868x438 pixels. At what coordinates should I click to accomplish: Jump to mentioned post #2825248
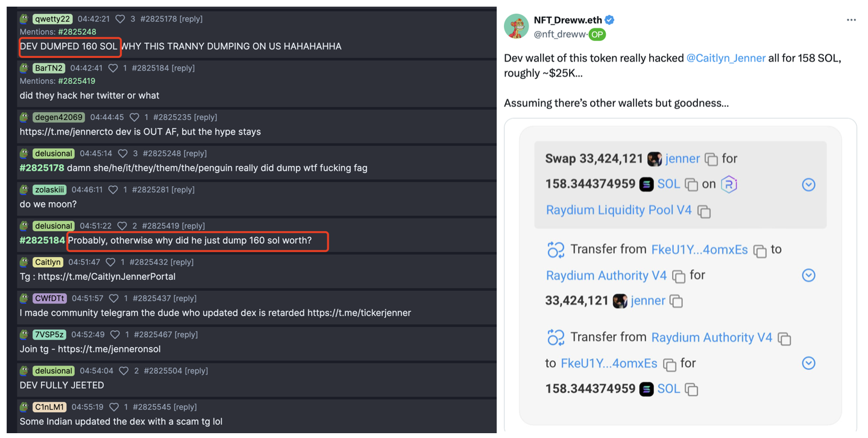coord(77,32)
